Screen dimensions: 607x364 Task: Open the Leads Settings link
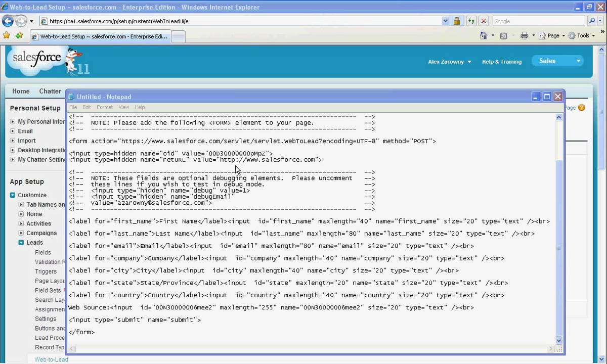[46, 319]
